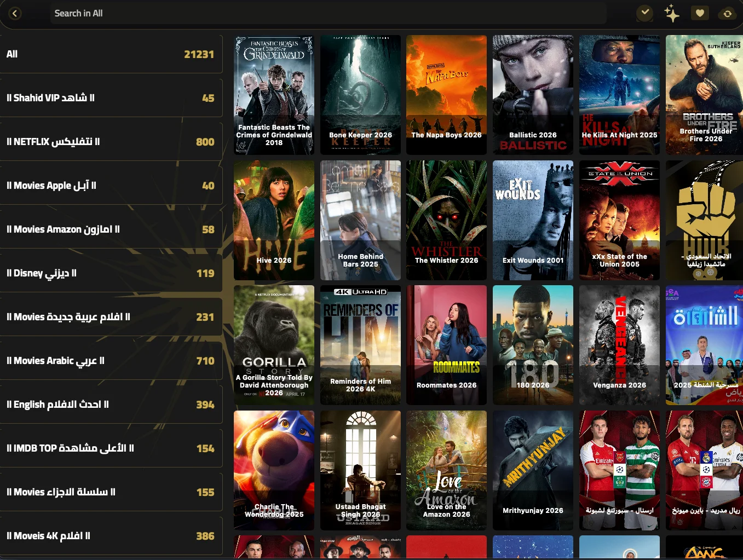Open the movie series category with 155 items
The height and width of the screenshot is (560, 743).
tap(111, 492)
